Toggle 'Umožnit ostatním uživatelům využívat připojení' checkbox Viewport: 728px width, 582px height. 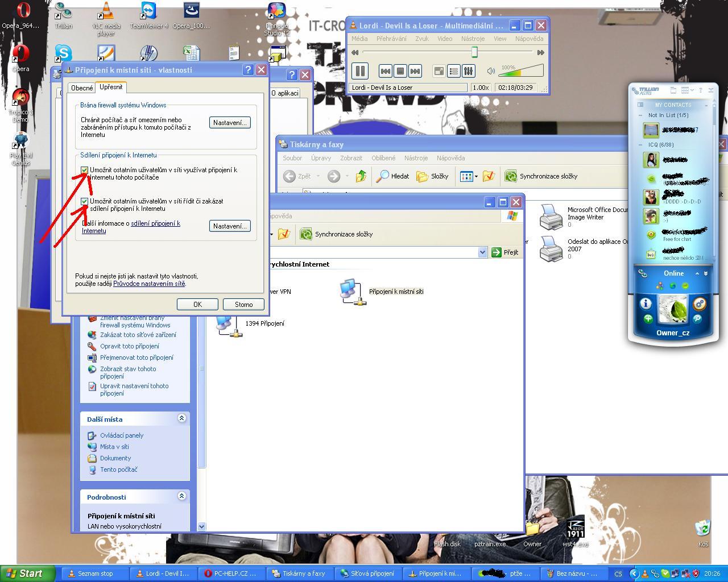[85, 170]
